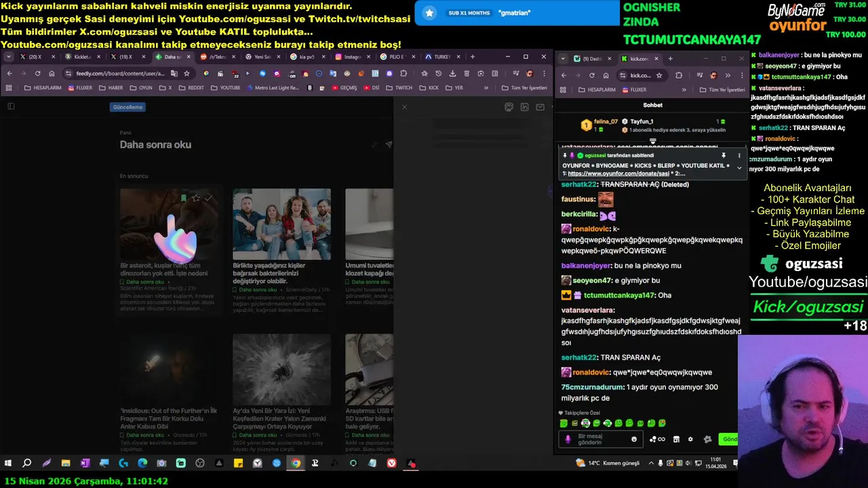Image resolution: width=868 pixels, height=488 pixels.
Task: Open the oyunfor.com donate link
Action: [618, 174]
